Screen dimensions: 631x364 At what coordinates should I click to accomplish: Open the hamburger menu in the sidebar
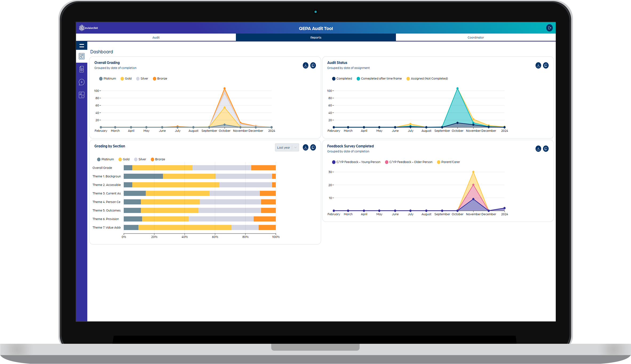coord(82,46)
